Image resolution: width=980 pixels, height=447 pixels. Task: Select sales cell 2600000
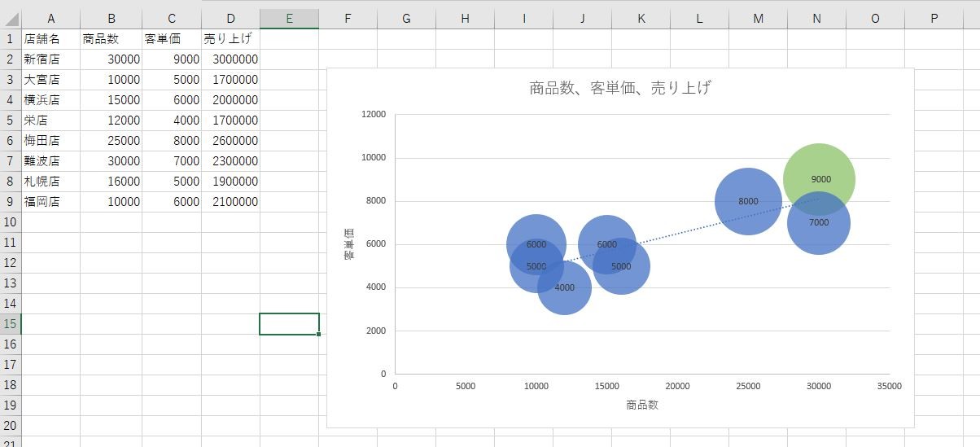pyautogui.click(x=230, y=141)
